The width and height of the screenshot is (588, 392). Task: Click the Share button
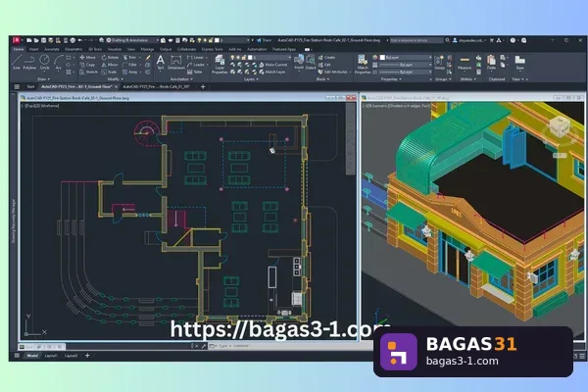(x=265, y=40)
